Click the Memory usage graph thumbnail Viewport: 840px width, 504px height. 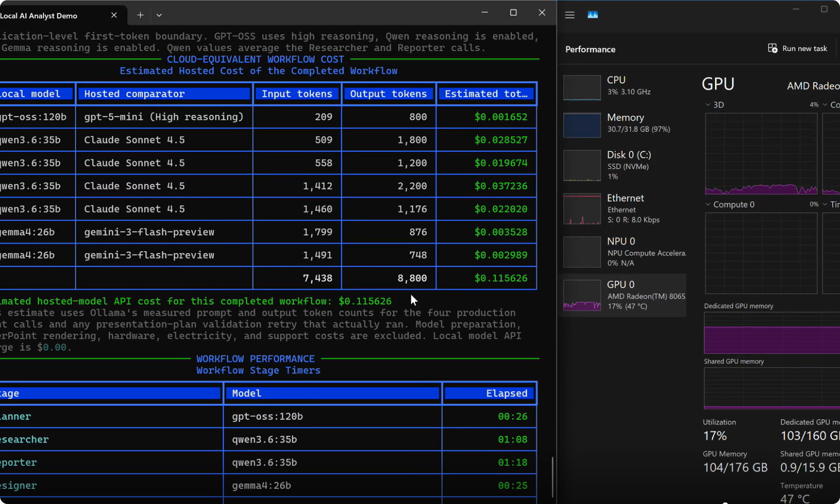click(582, 125)
